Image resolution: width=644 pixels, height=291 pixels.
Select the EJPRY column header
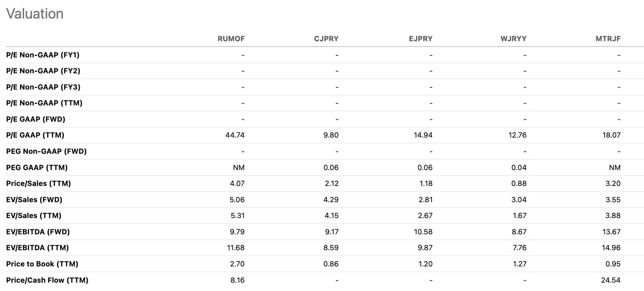420,39
